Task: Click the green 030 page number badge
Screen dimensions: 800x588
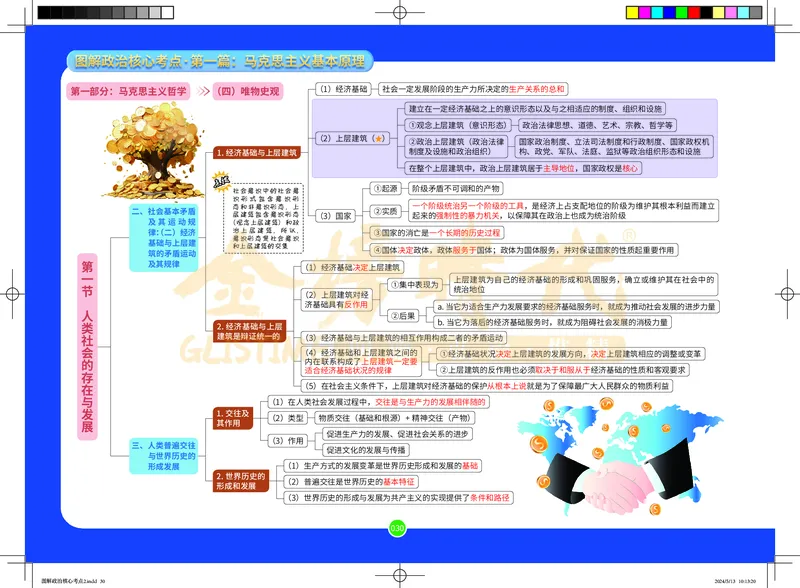Action: click(x=397, y=528)
